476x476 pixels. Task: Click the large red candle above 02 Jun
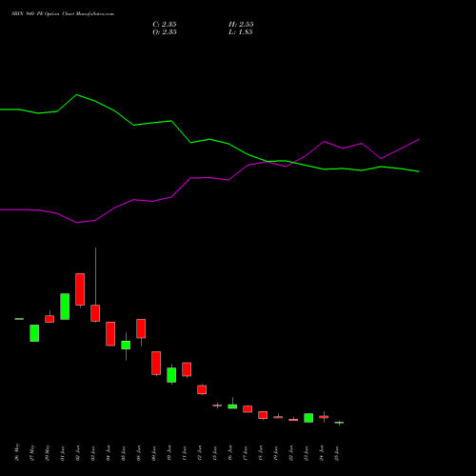click(x=80, y=289)
